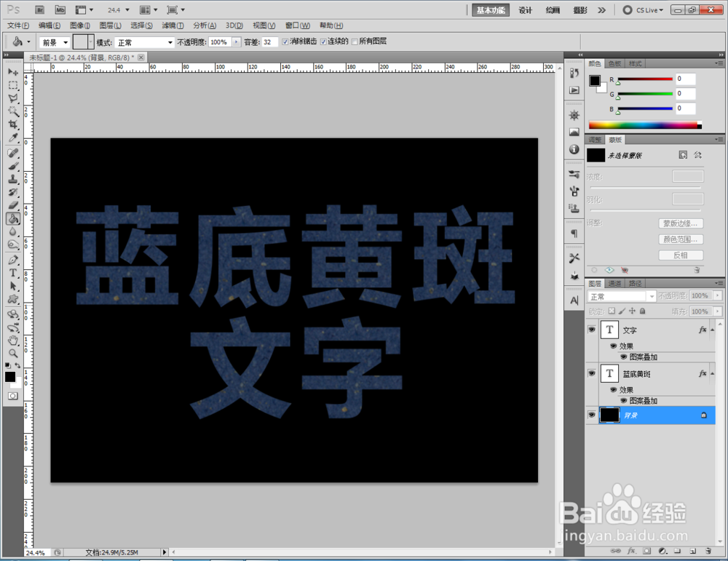Select the Eraser tool
The width and height of the screenshot is (728, 561).
pyautogui.click(x=13, y=205)
